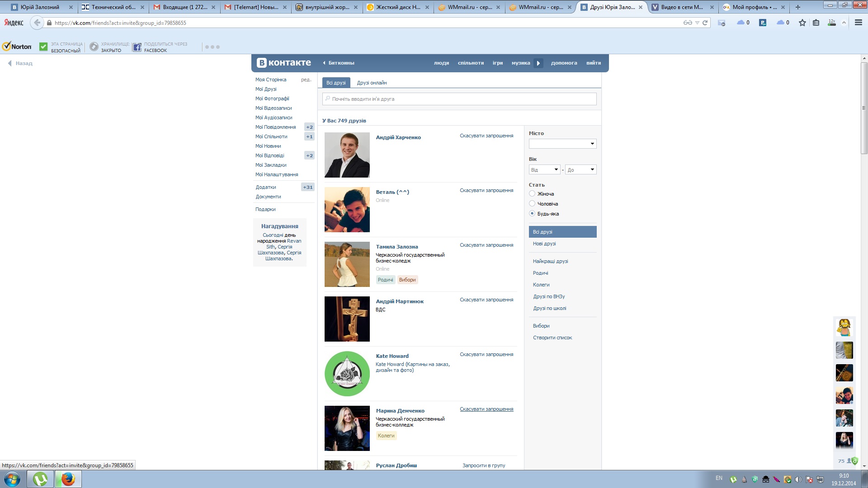Viewport: 868px width, 488px height.
Task: Click the friend name search field
Action: tap(459, 99)
